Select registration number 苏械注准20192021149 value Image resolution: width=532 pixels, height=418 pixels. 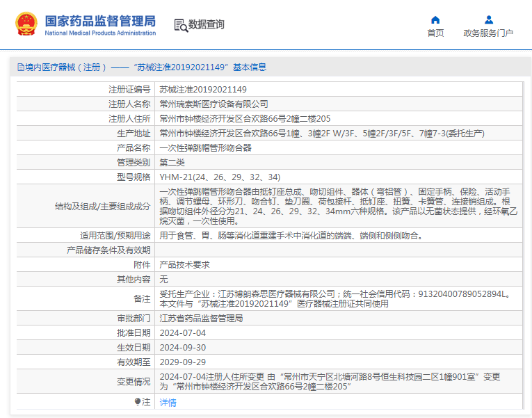pyautogui.click(x=203, y=90)
